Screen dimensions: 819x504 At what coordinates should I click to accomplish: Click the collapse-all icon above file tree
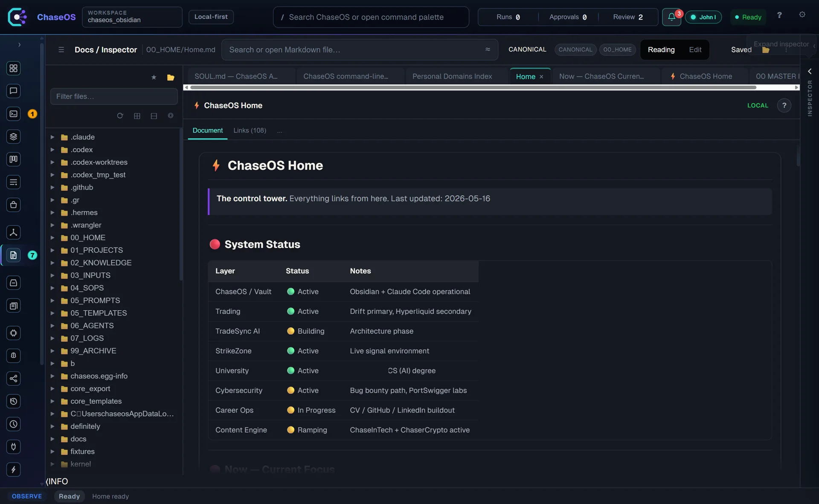tap(154, 116)
